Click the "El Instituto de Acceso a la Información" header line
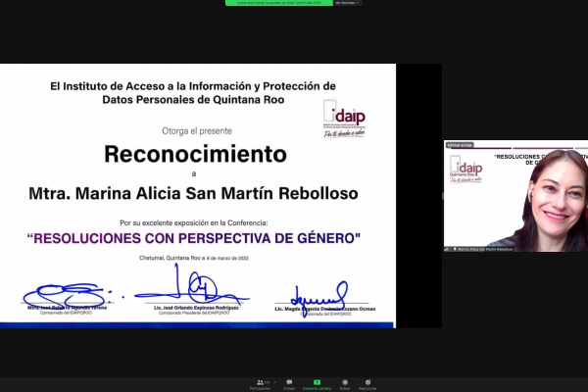The image size is (588, 392). tap(193, 86)
